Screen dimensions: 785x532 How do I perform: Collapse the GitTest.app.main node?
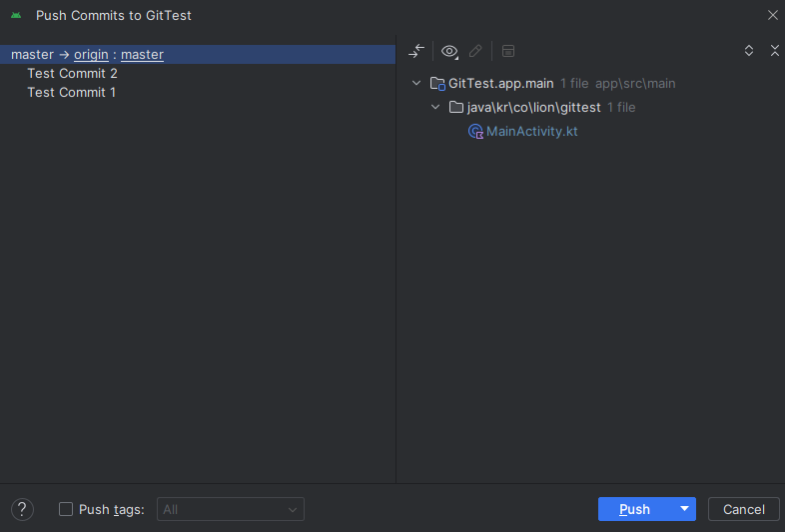[416, 83]
